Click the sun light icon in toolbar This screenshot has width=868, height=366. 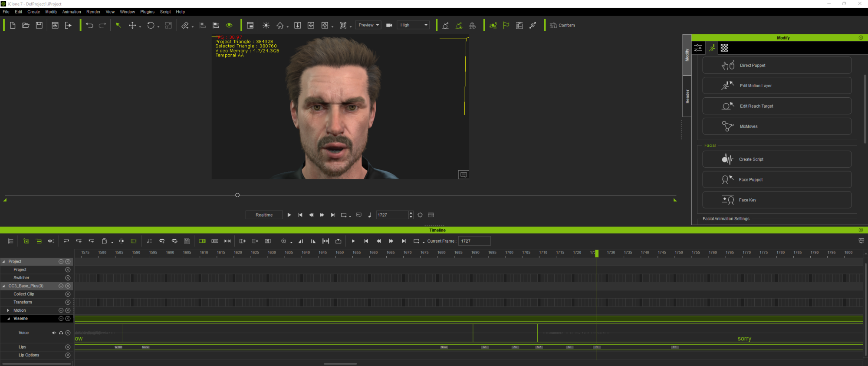[x=266, y=25]
